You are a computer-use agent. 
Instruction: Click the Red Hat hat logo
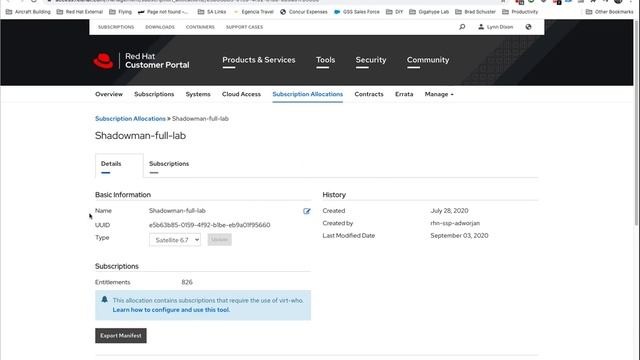pos(103,61)
